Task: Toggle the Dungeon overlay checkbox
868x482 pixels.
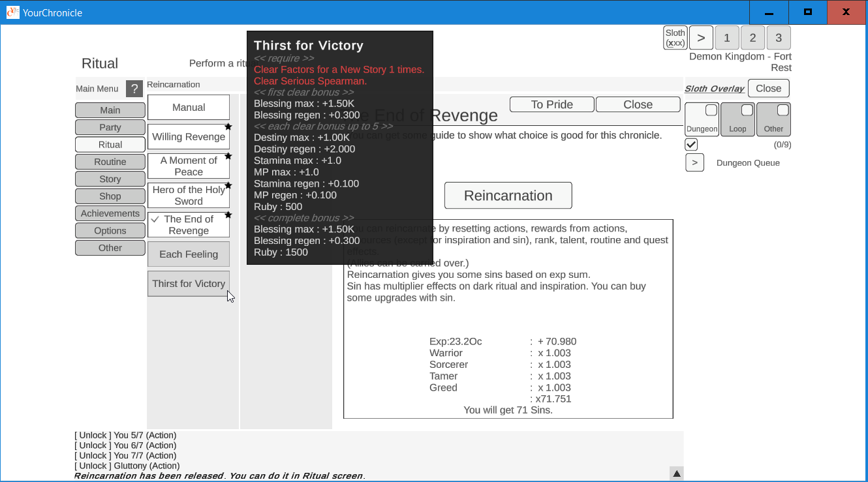Action: (x=711, y=110)
